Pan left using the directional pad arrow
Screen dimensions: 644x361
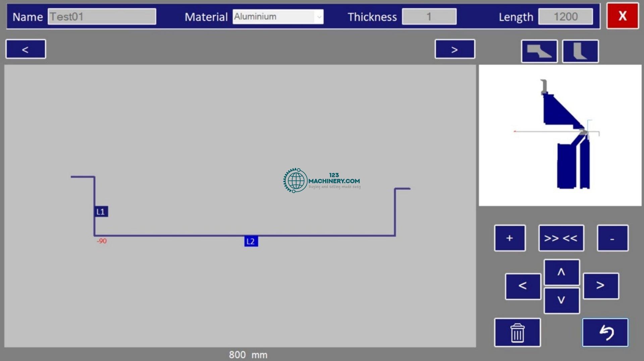click(x=523, y=286)
